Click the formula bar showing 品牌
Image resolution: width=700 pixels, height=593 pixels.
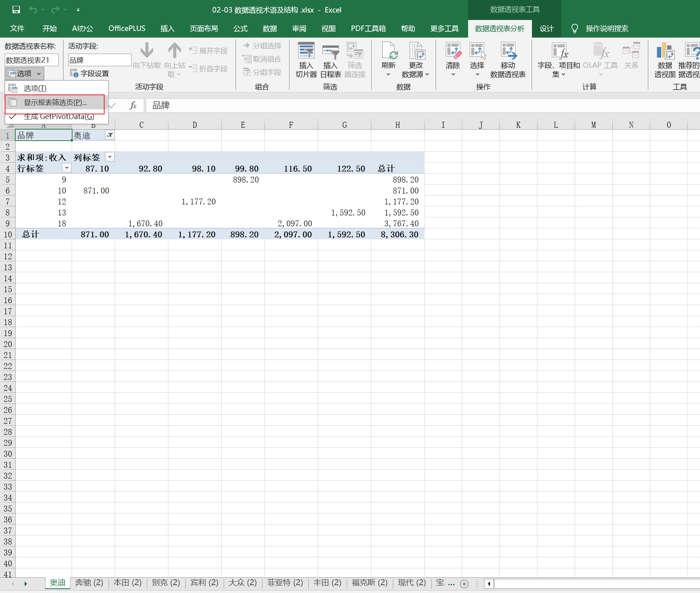click(x=423, y=105)
